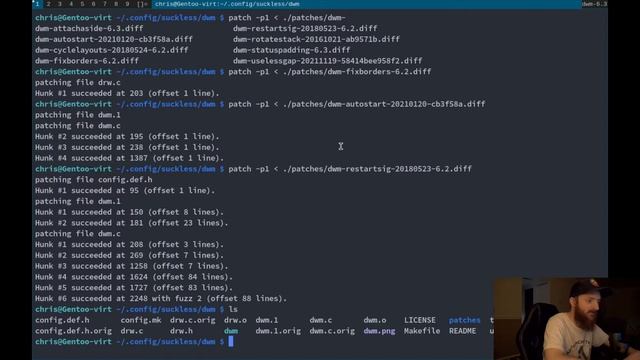Click "Hunk #1 succeeded at 95" line
The image size is (640, 360).
(x=125, y=191)
